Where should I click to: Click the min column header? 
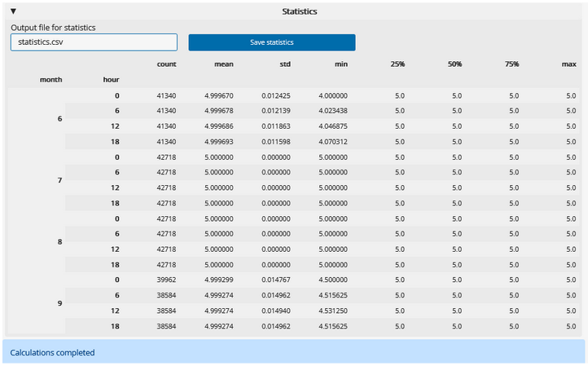pyautogui.click(x=341, y=64)
